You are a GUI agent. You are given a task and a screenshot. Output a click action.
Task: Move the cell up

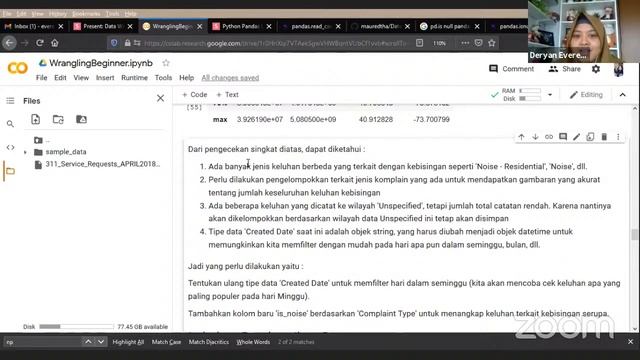[521, 137]
